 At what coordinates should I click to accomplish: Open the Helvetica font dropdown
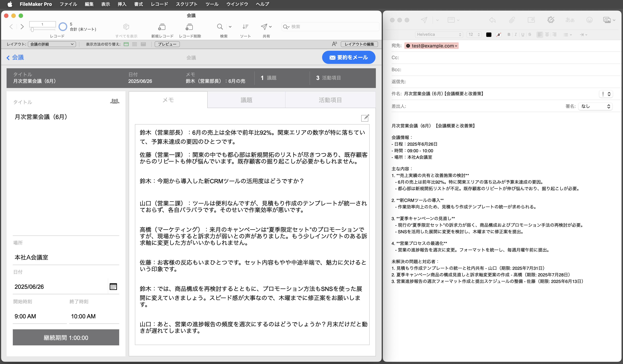tap(439, 35)
